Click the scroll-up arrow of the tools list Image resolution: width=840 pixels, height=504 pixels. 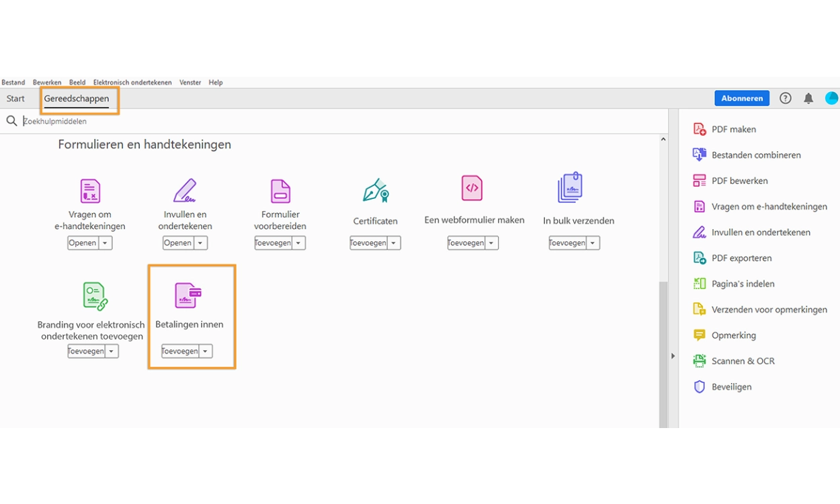663,140
